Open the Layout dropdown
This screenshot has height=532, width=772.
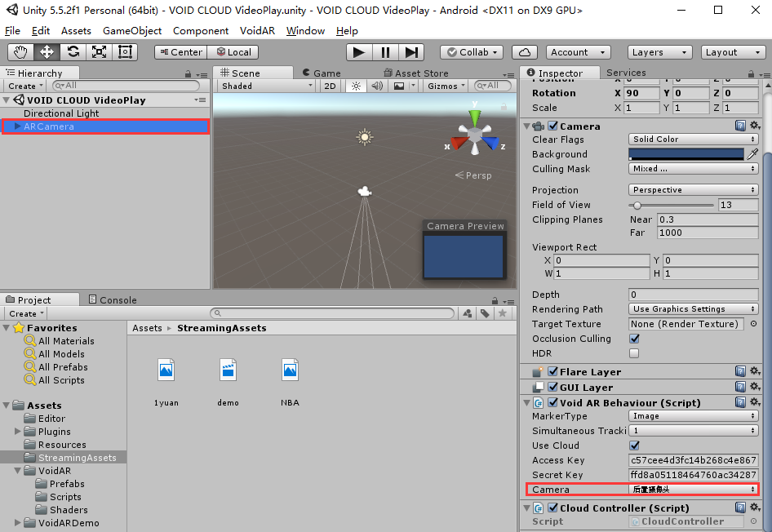tap(733, 52)
